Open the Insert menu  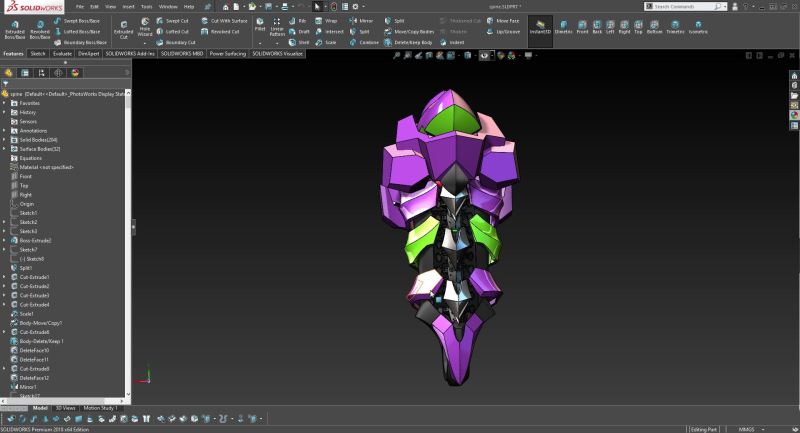point(129,7)
